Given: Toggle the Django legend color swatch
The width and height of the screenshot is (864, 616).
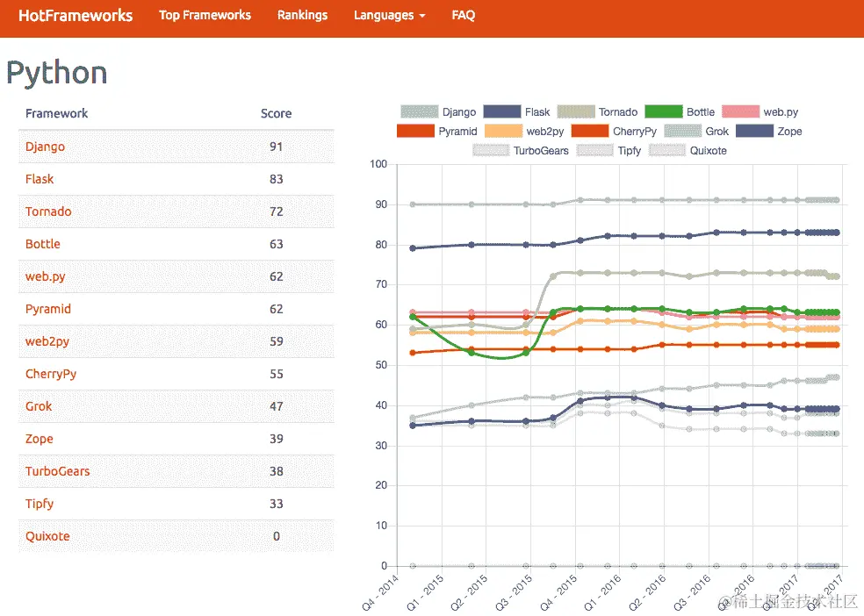Looking at the screenshot, I should (420, 111).
